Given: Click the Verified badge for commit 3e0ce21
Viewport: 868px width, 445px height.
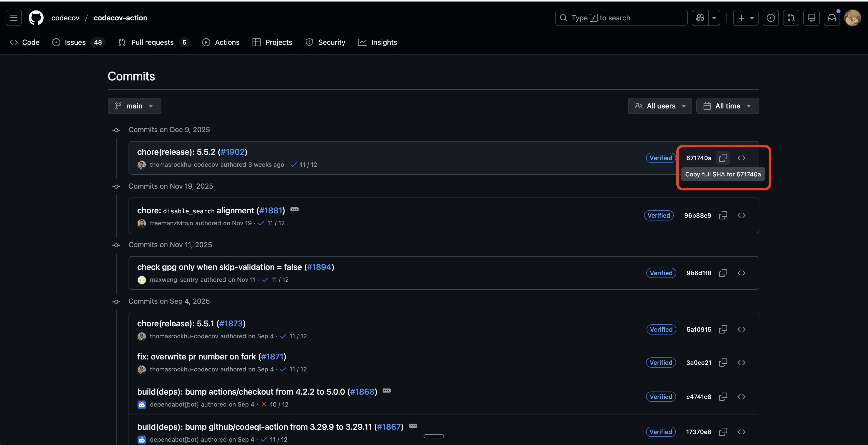Looking at the screenshot, I should pyautogui.click(x=661, y=363).
